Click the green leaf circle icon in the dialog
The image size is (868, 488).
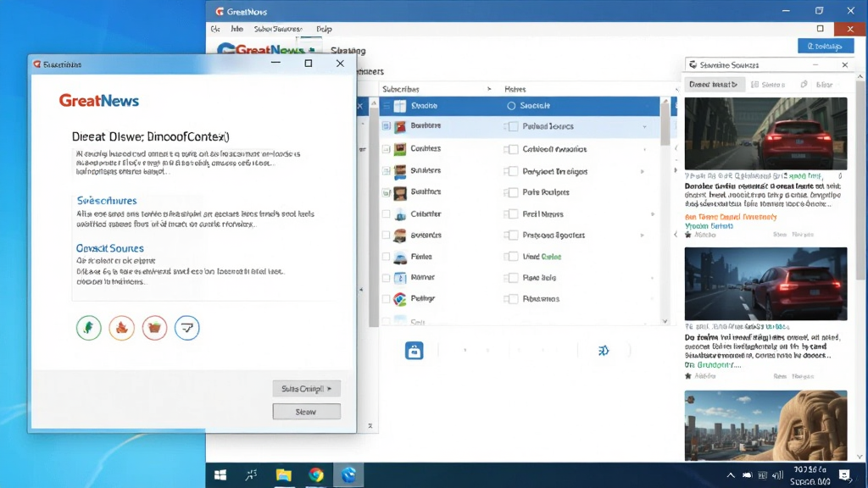[88, 328]
